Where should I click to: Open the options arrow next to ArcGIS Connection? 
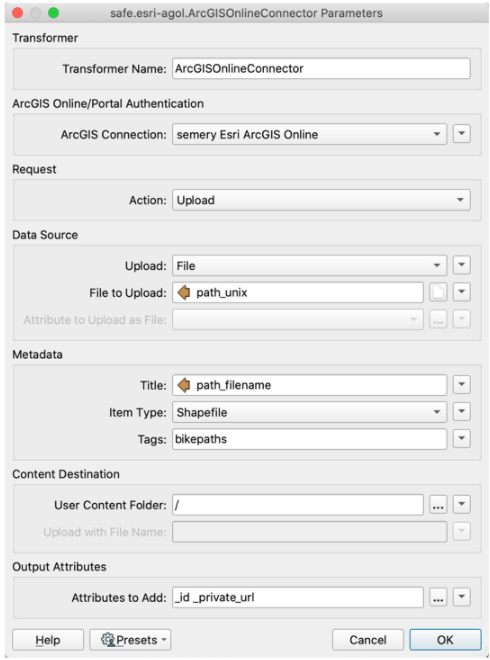pyautogui.click(x=461, y=134)
